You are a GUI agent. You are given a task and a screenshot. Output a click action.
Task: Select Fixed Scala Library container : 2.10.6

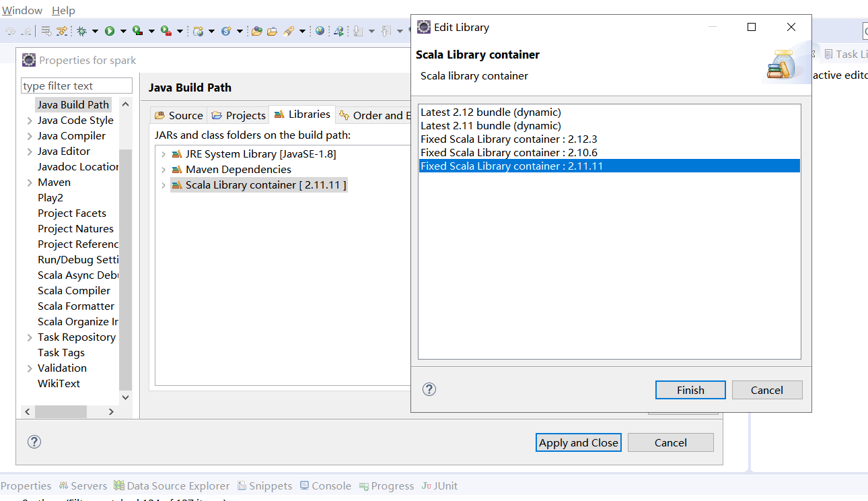coord(610,153)
